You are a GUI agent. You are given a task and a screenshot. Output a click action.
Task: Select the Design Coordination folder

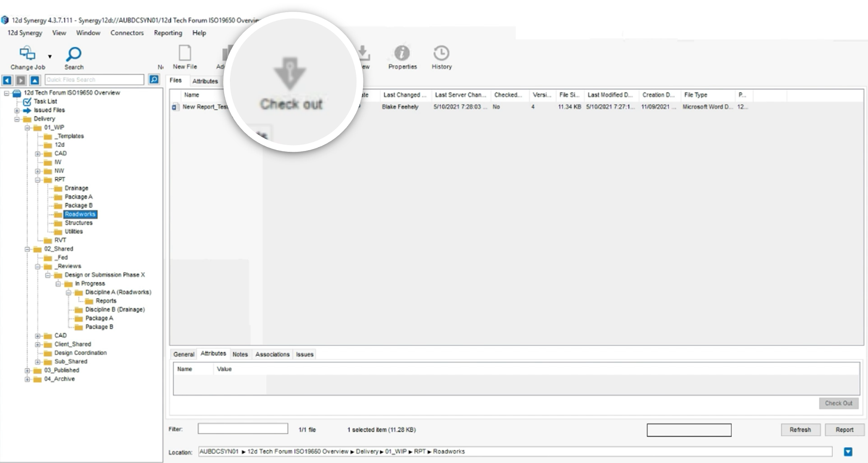pos(81,353)
